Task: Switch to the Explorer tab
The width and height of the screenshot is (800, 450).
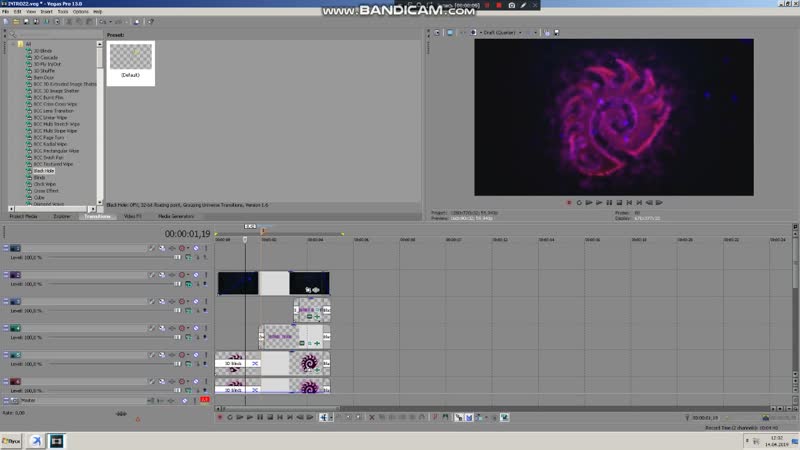Action: 62,216
